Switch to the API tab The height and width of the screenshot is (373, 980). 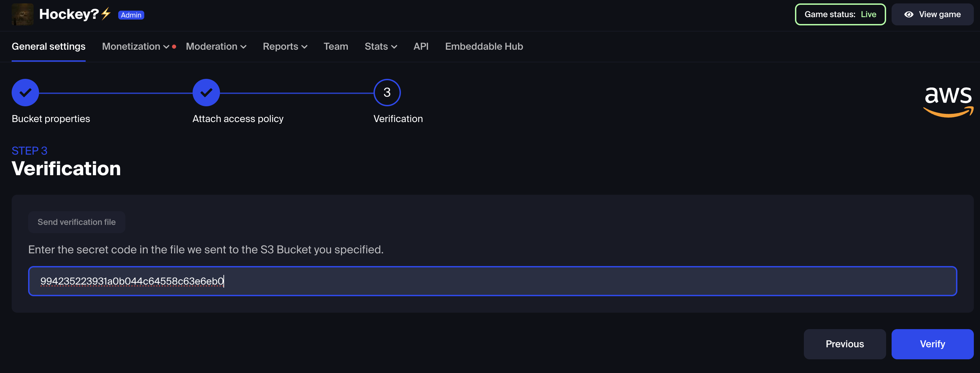coord(421,46)
